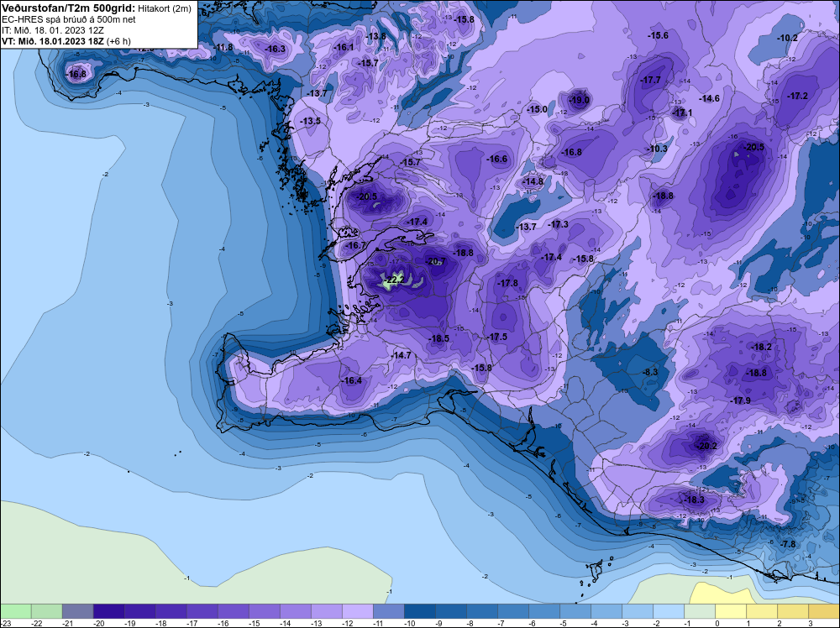Click the -17.5 temperature label

(497, 337)
